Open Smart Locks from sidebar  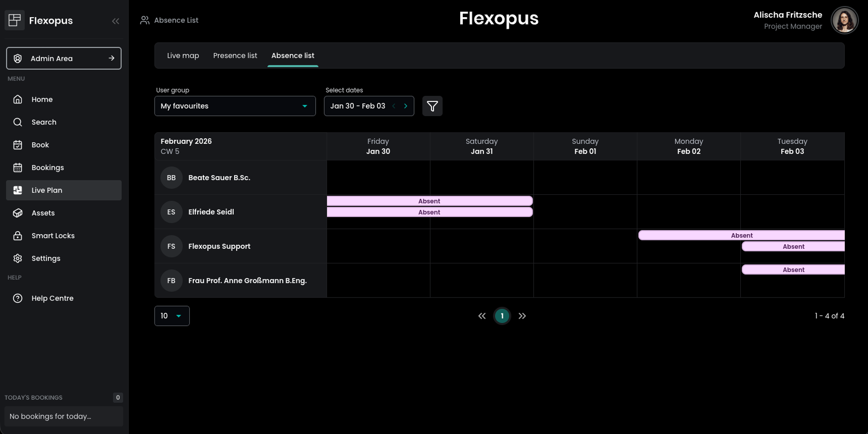[x=52, y=236]
